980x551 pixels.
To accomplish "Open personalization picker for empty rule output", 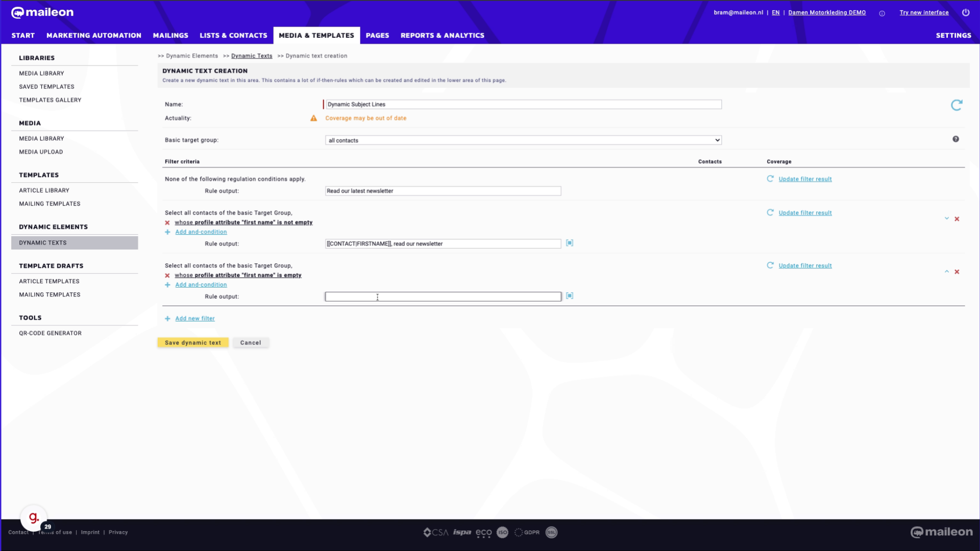I will (x=570, y=296).
